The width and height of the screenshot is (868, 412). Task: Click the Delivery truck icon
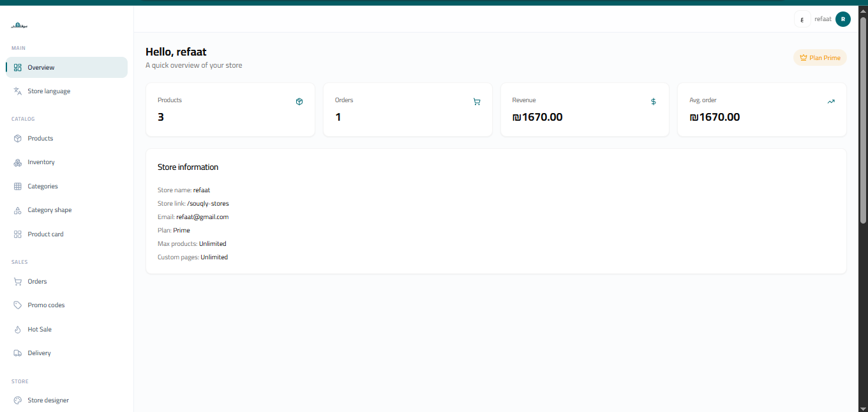pos(18,353)
